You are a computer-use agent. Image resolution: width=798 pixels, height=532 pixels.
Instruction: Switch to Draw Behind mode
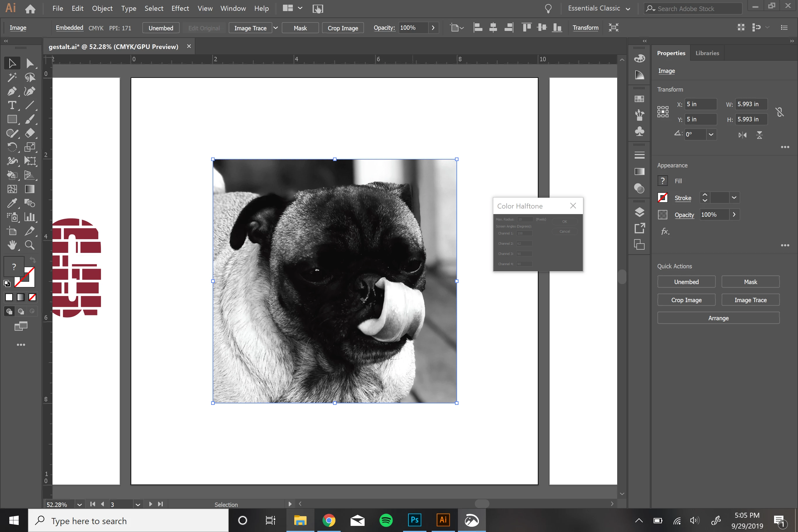[x=21, y=311]
